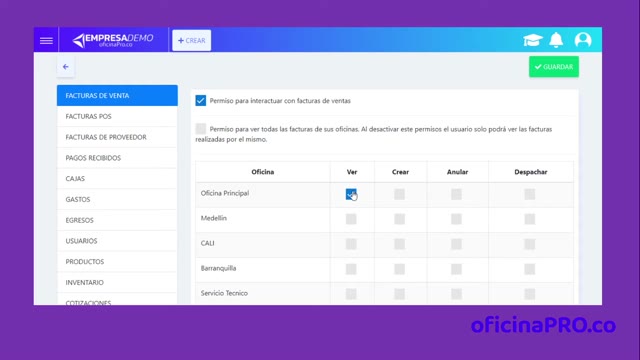Open the notifications bell
This screenshot has height=360, width=640.
pos(556,40)
